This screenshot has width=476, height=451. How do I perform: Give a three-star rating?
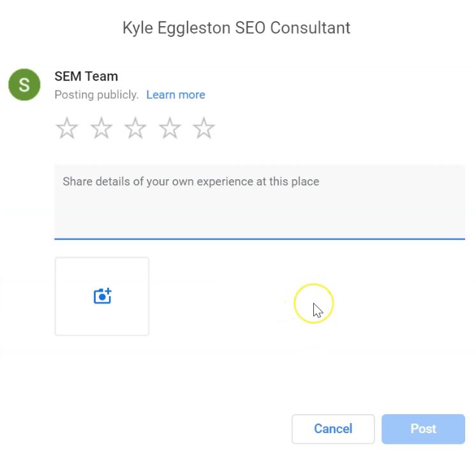pyautogui.click(x=135, y=128)
